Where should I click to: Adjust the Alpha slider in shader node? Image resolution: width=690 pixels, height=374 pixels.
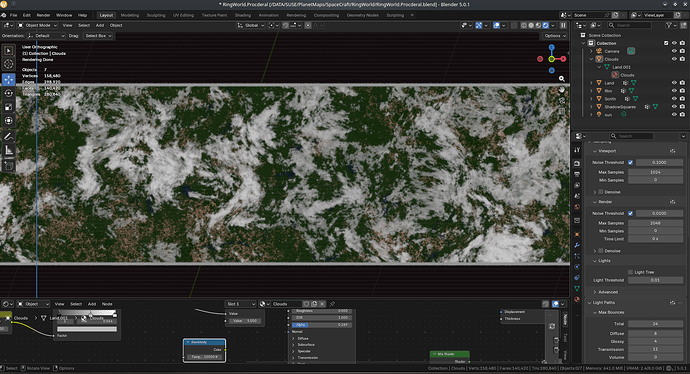click(x=322, y=325)
